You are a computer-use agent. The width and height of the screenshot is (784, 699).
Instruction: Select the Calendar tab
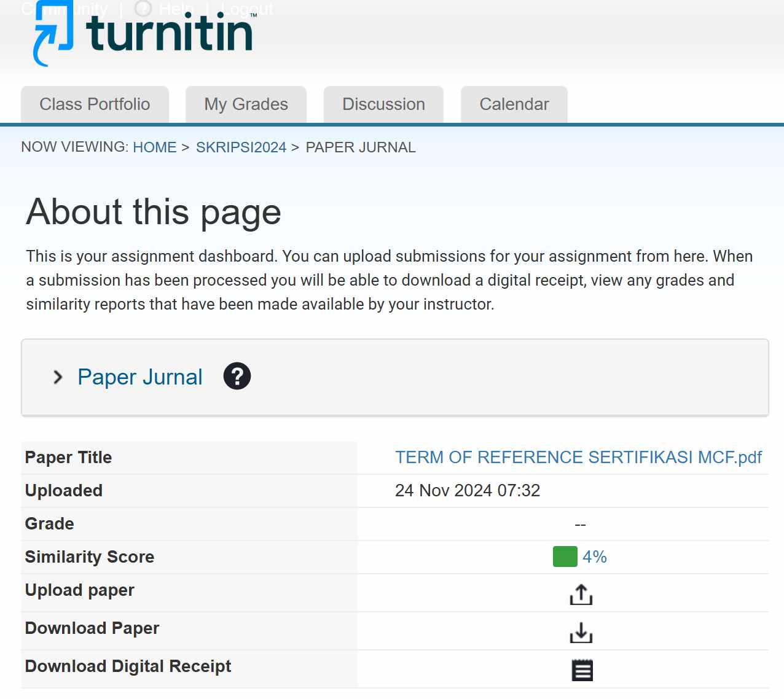coord(514,104)
